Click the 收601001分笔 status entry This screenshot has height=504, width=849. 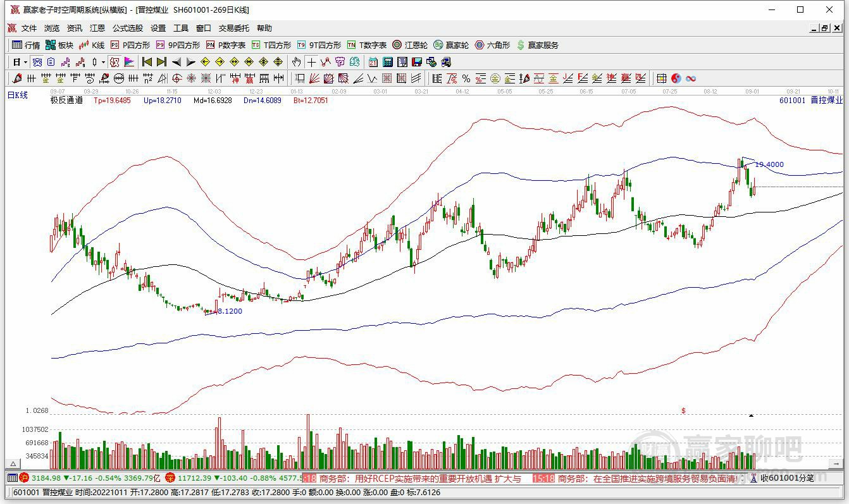point(786,479)
